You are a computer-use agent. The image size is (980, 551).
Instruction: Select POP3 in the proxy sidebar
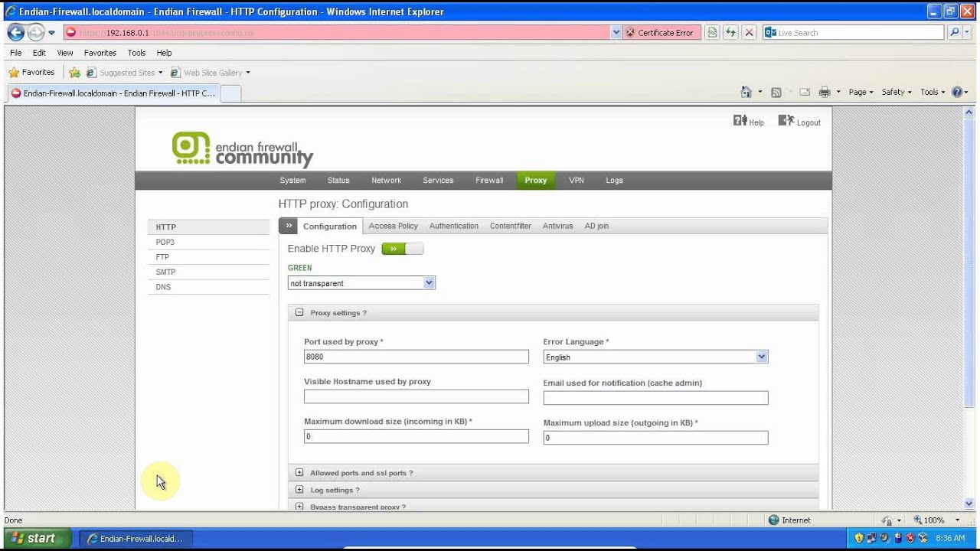point(208,242)
